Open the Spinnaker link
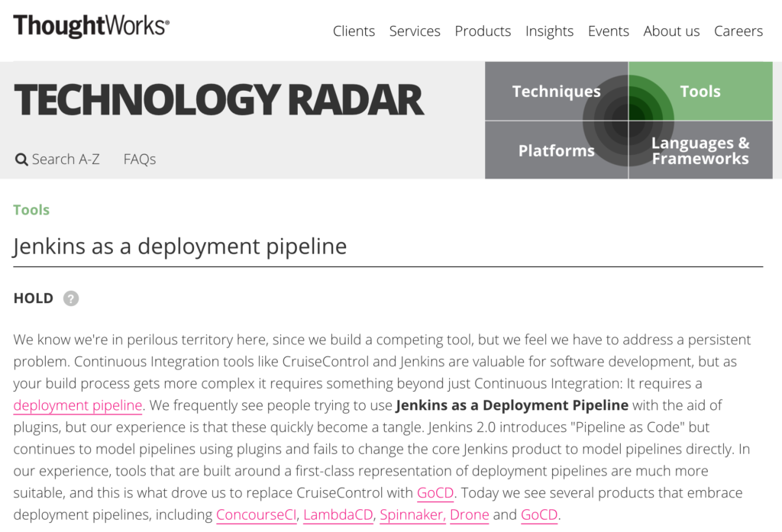The height and width of the screenshot is (532, 782). [x=412, y=514]
